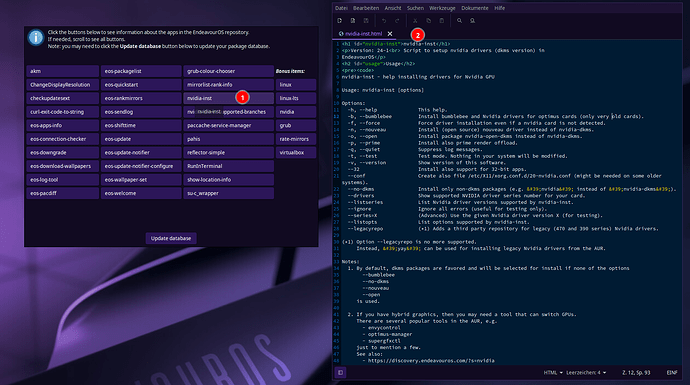690x385 pixels.
Task: Undo the last edit via toolbar
Action: (384, 21)
